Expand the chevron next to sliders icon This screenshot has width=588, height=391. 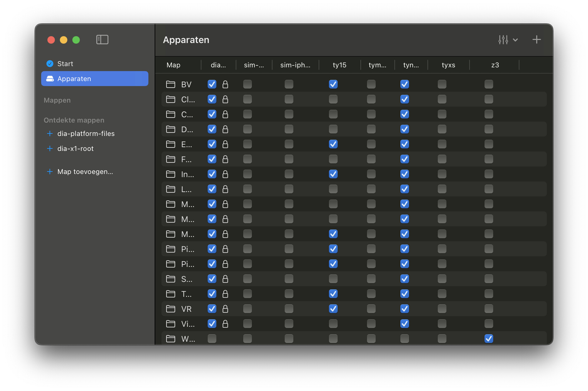coord(515,40)
